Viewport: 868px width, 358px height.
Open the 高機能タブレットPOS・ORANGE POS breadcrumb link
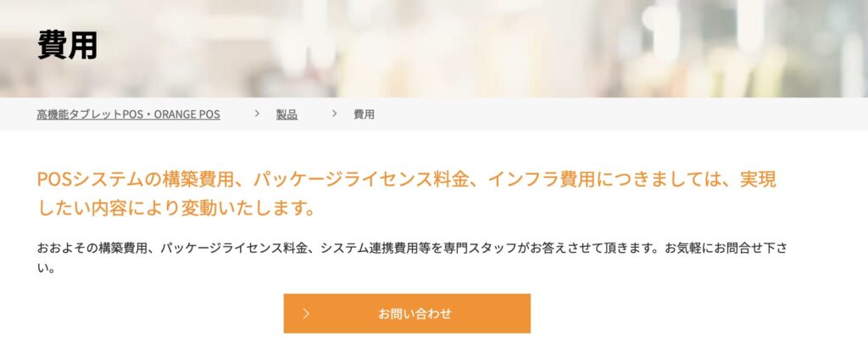[x=129, y=115]
